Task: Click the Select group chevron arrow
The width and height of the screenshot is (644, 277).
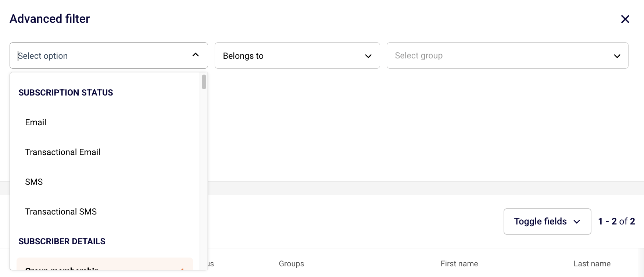Action: click(x=617, y=56)
